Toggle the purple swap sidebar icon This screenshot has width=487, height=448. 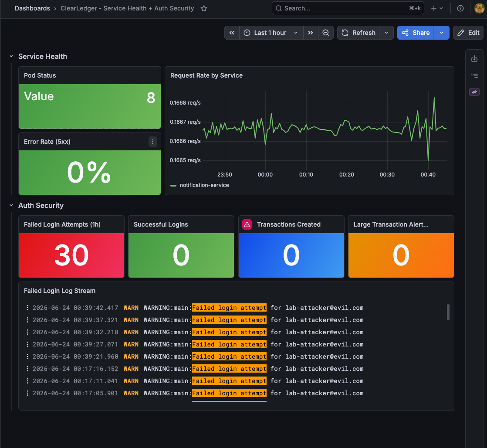[x=474, y=92]
